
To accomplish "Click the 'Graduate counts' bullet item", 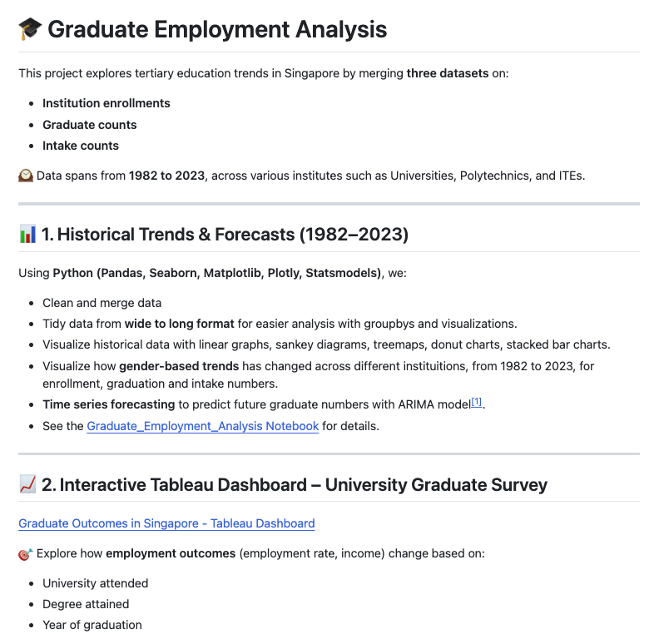I will tap(90, 125).
